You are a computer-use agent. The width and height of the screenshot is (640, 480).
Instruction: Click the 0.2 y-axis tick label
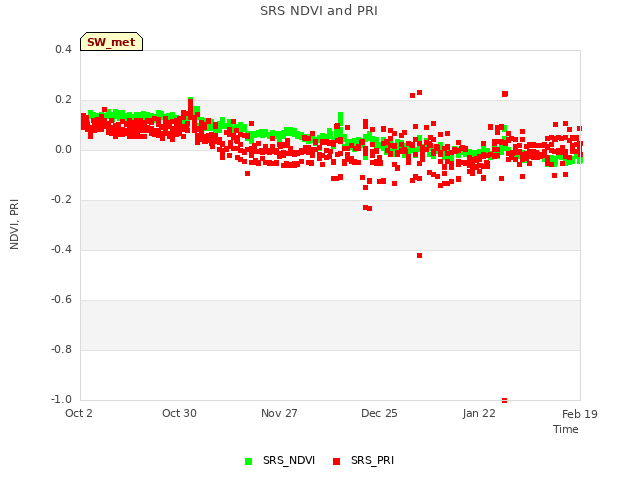pos(63,100)
